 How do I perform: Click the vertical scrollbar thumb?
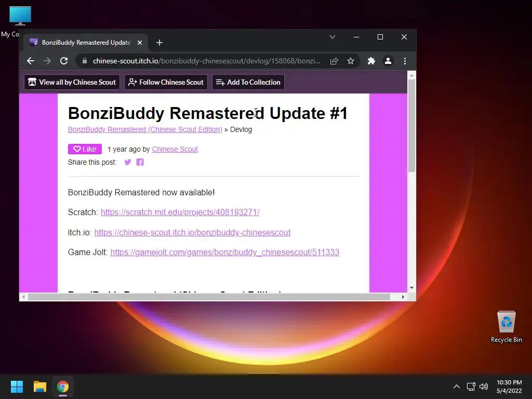[x=411, y=126]
